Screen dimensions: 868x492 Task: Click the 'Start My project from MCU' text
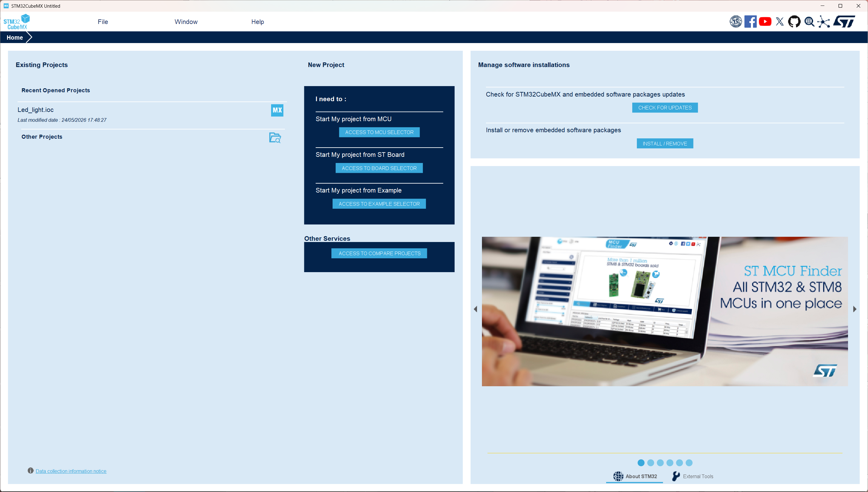pos(353,119)
